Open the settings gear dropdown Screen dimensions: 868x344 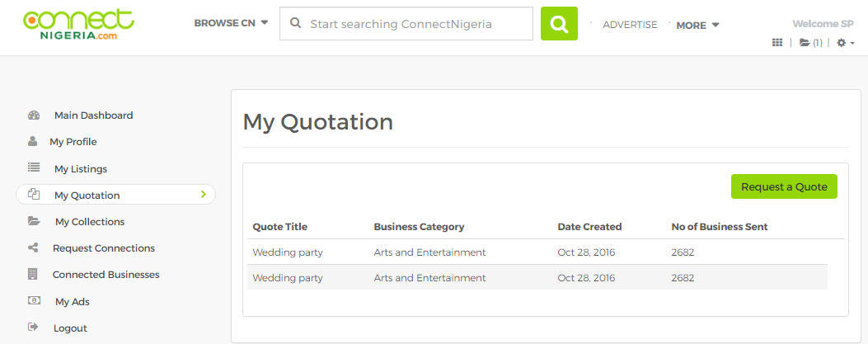pos(846,43)
